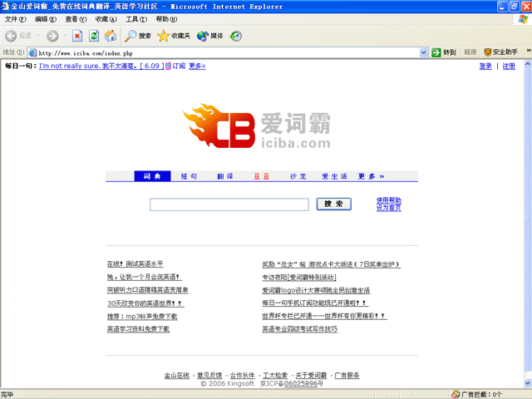Click the Back arrow toolbar icon
Viewport: 532px width, 399px height.
coord(11,36)
